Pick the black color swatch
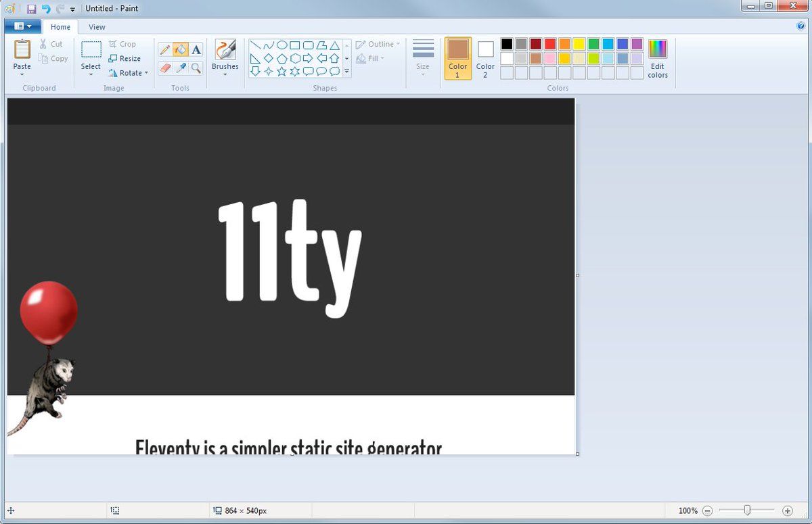The width and height of the screenshot is (812, 524). (x=507, y=44)
